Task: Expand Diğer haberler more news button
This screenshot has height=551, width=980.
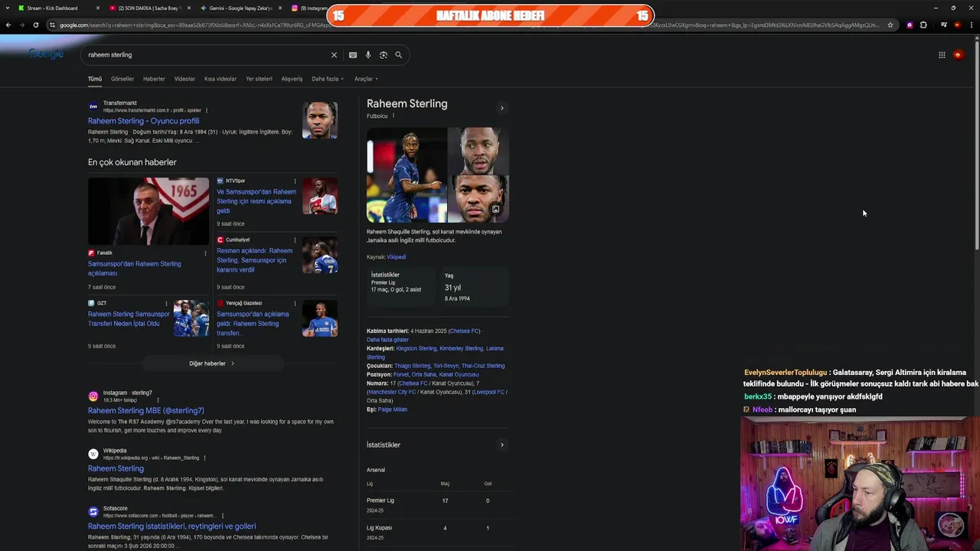Action: point(212,364)
